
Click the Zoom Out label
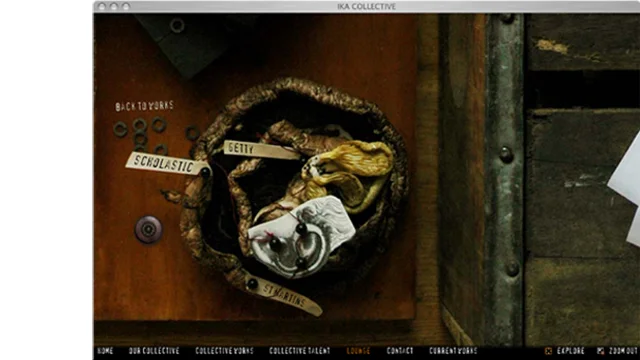click(623, 351)
